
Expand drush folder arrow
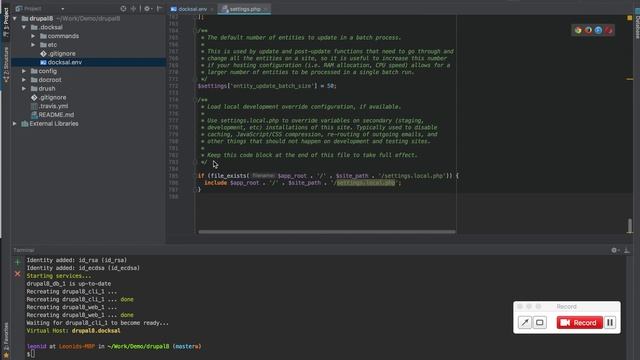[24, 89]
